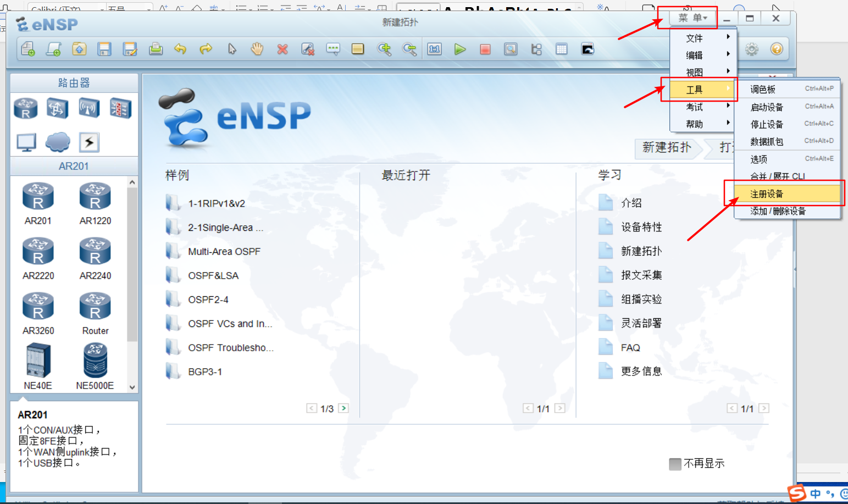Click the red stop-devices toolbar icon
The image size is (848, 504).
tap(485, 49)
